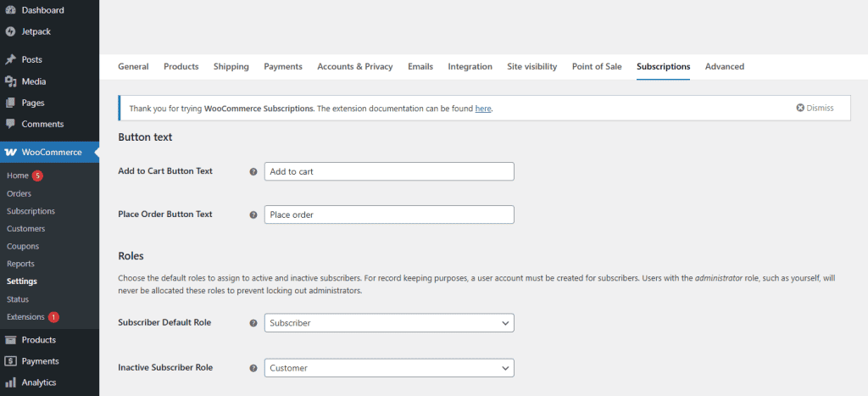Open the Shipping settings tab

[231, 66]
